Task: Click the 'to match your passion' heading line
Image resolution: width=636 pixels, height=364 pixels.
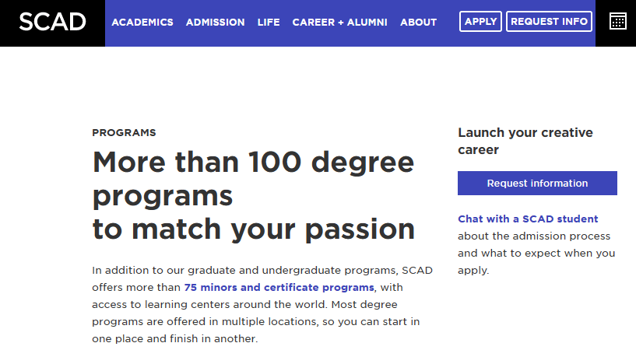Action: point(254,229)
